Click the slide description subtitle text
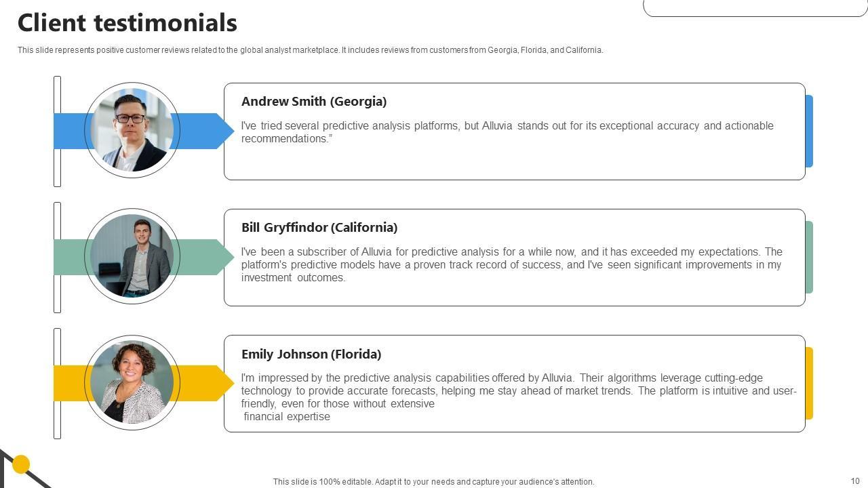The image size is (868, 488). tap(310, 50)
